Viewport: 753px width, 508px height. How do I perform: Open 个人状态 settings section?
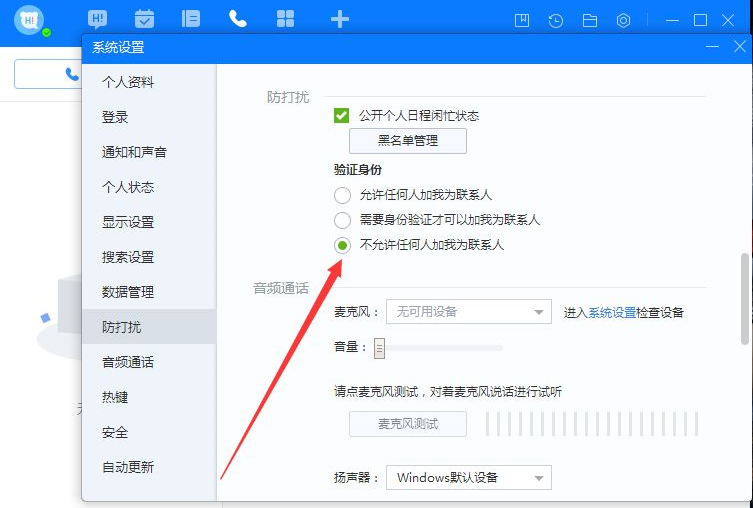click(149, 187)
